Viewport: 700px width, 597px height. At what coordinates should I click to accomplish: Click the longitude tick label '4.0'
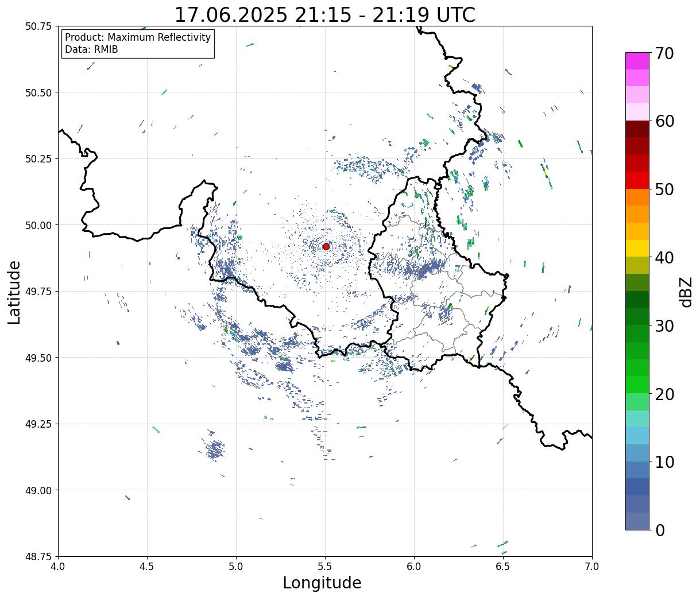tap(58, 567)
